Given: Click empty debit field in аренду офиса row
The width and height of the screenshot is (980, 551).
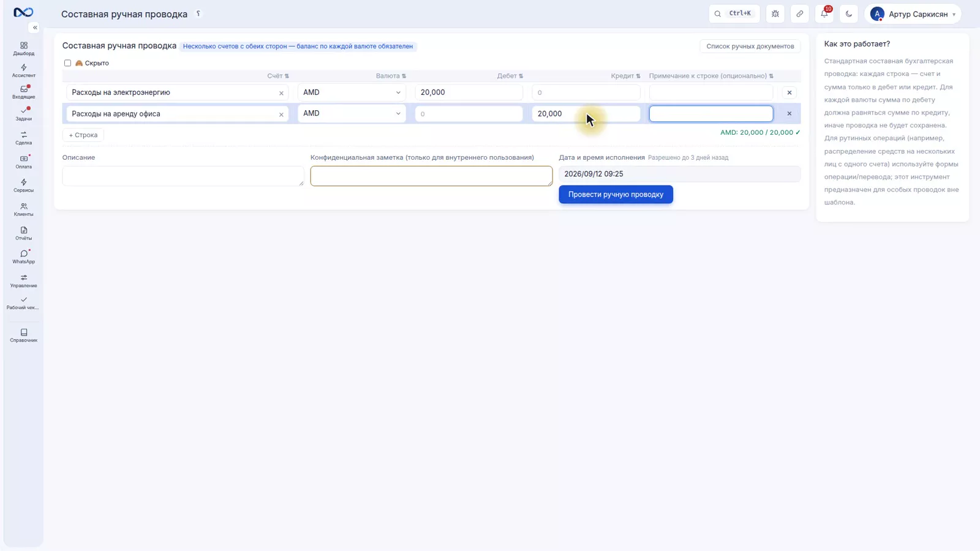Looking at the screenshot, I should click(x=469, y=114).
